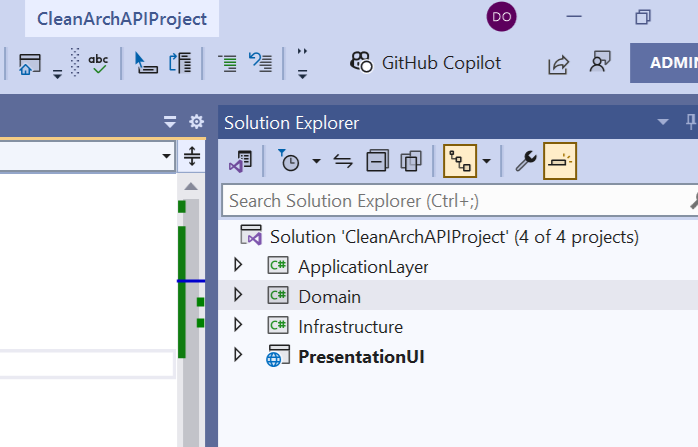
Task: Click the solution icon beside 'CleanArchAPIProject'
Action: click(251, 235)
